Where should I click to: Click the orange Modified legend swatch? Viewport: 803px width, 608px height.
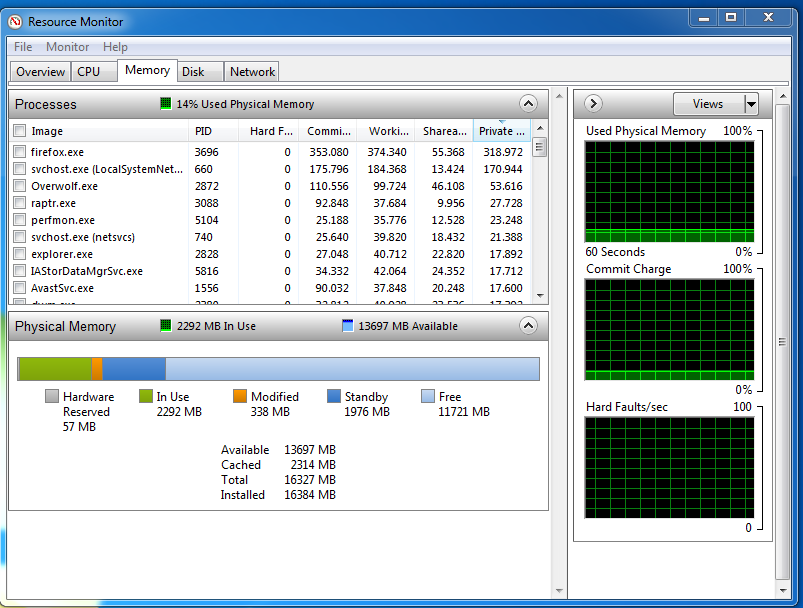click(240, 396)
